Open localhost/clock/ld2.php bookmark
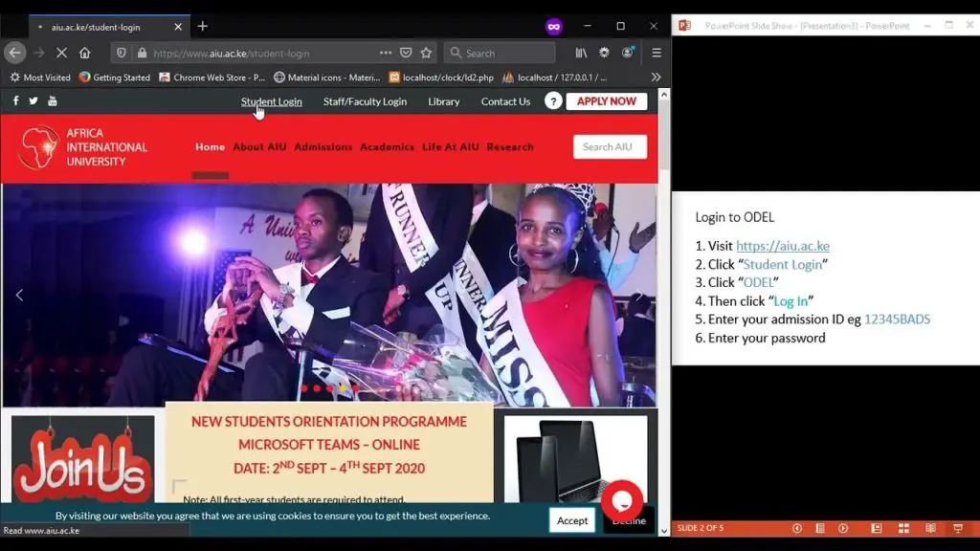980x551 pixels. click(441, 77)
